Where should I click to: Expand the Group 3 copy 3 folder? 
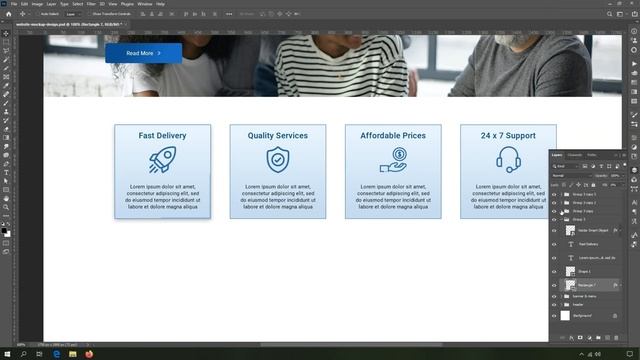562,194
